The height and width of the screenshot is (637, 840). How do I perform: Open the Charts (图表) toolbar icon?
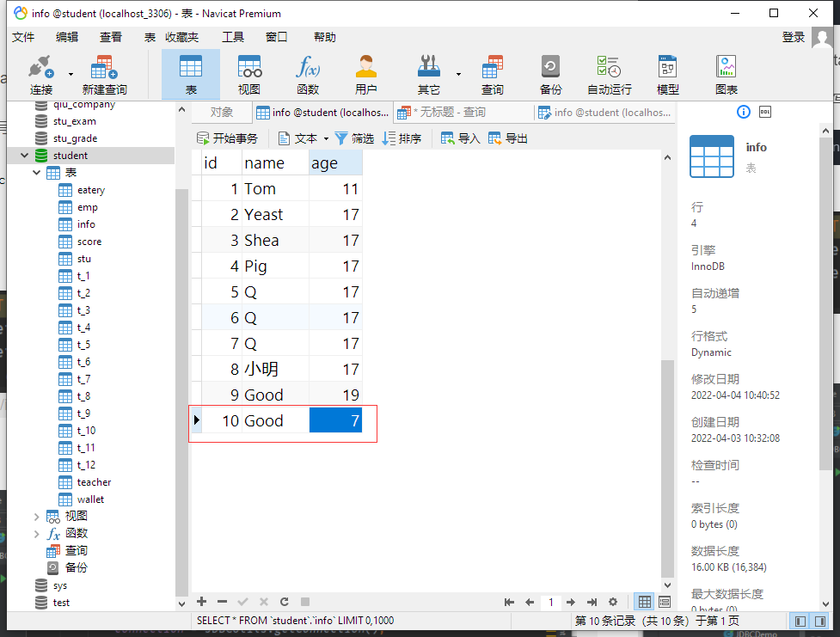tap(727, 75)
